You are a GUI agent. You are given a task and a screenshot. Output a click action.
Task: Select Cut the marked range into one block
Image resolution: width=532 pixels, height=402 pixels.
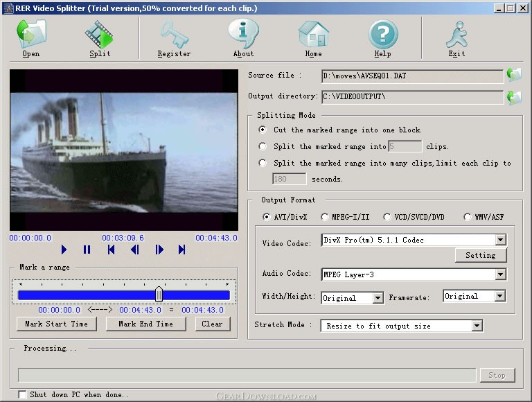click(x=263, y=130)
